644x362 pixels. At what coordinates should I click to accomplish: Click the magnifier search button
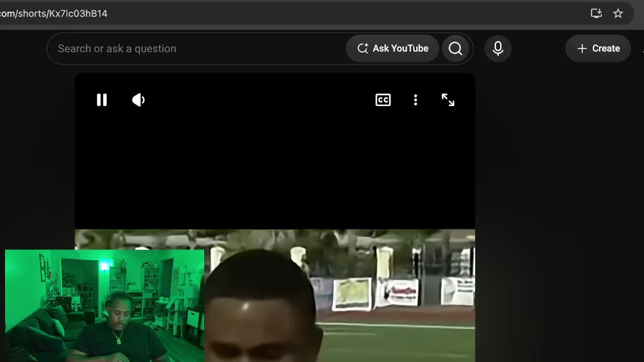click(x=455, y=48)
